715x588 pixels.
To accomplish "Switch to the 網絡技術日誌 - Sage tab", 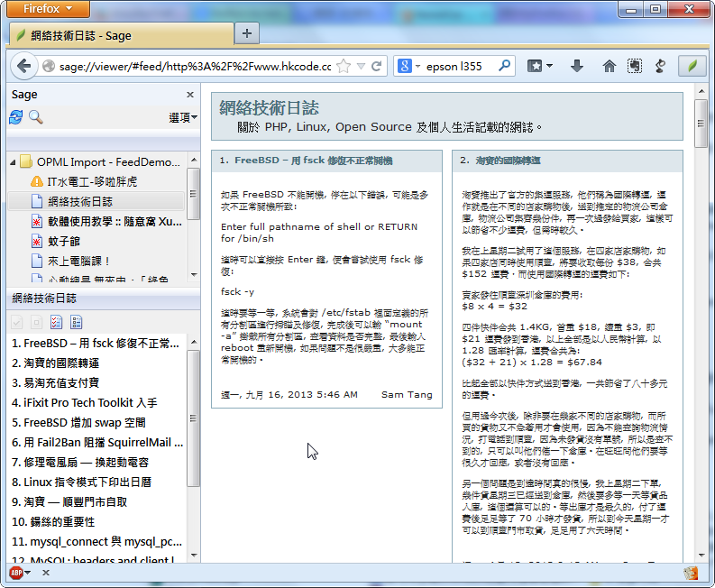I will tap(121, 35).
